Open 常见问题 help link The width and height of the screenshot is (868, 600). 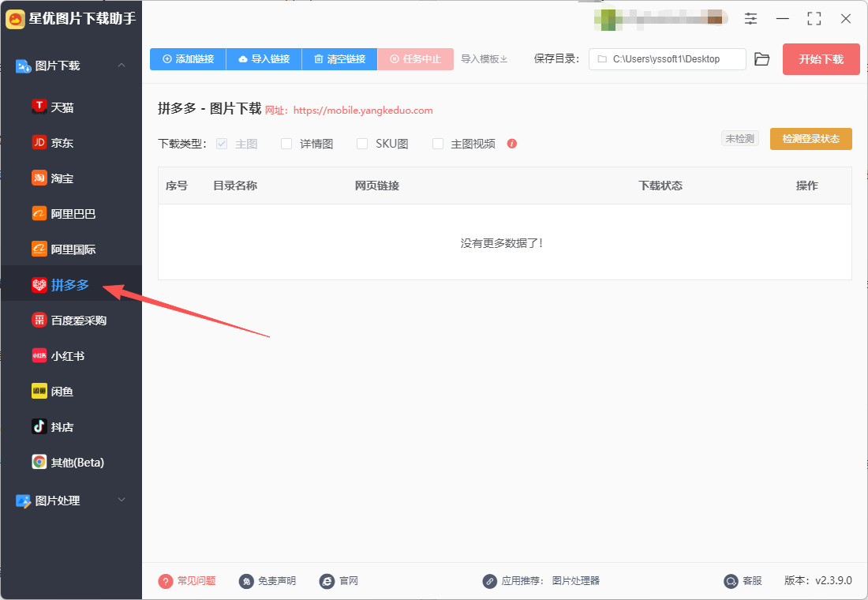[x=187, y=580]
